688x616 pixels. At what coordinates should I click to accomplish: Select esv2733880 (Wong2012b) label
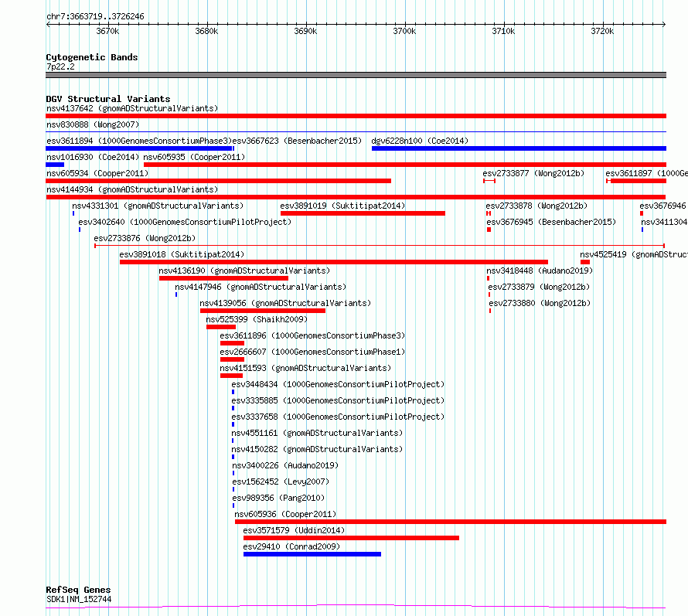pyautogui.click(x=540, y=303)
